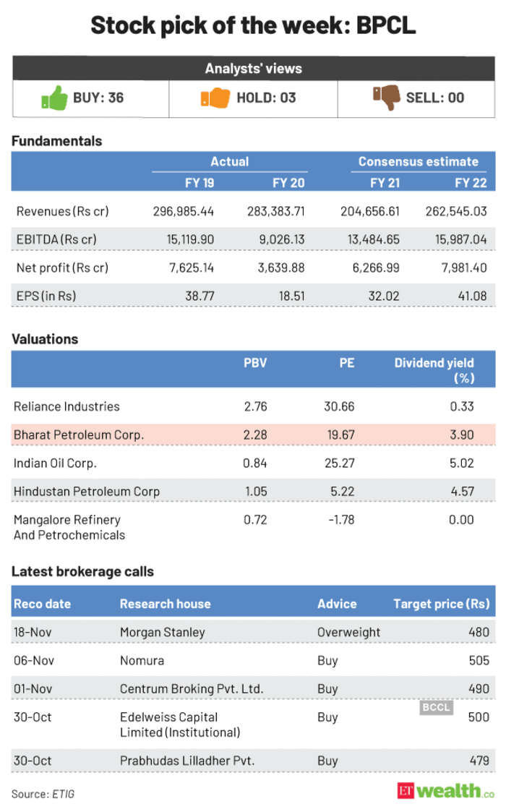This screenshot has width=506, height=812.
Task: Click the grey BCCL watermark badge
Action: (436, 708)
